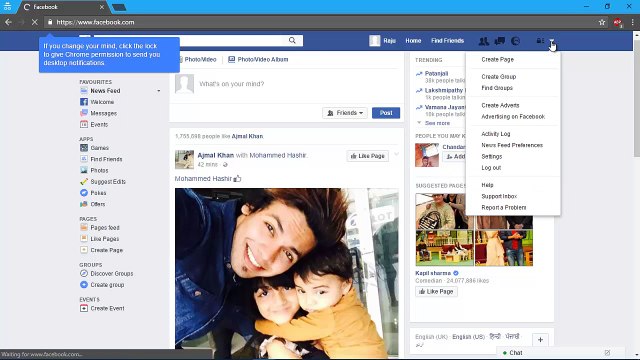Click the red extension icon

tap(618, 23)
